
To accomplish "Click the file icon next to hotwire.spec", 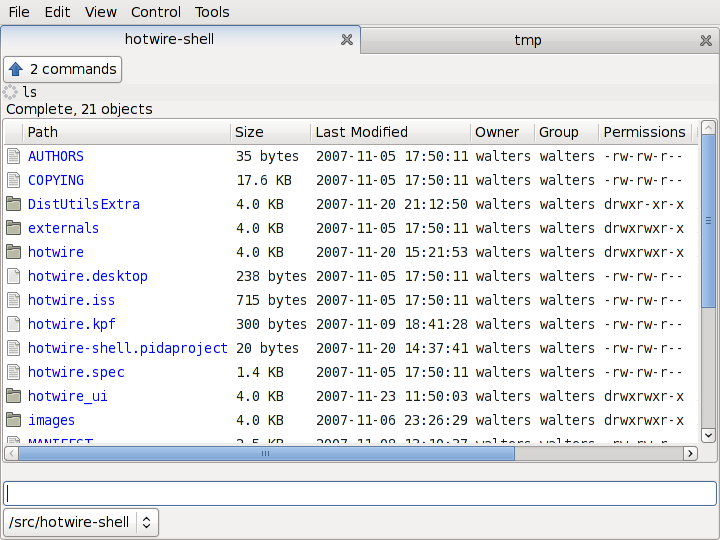I will coord(14,371).
